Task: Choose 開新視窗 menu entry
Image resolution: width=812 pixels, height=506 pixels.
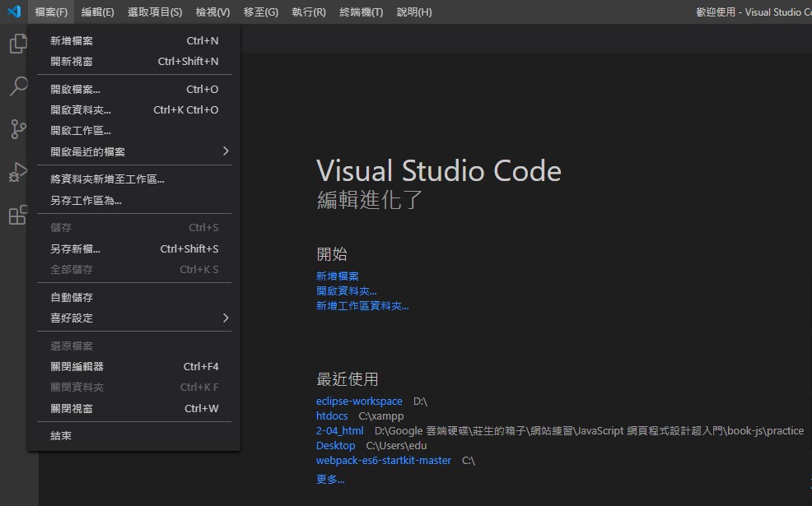Action: pos(134,62)
